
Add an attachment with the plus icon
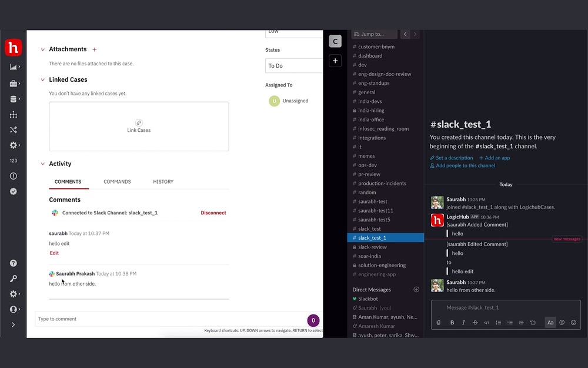(95, 49)
